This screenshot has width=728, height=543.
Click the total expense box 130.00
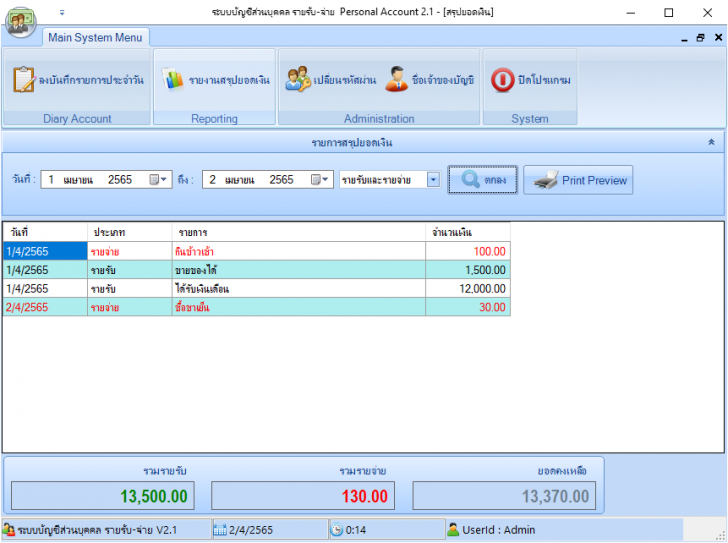[x=303, y=496]
